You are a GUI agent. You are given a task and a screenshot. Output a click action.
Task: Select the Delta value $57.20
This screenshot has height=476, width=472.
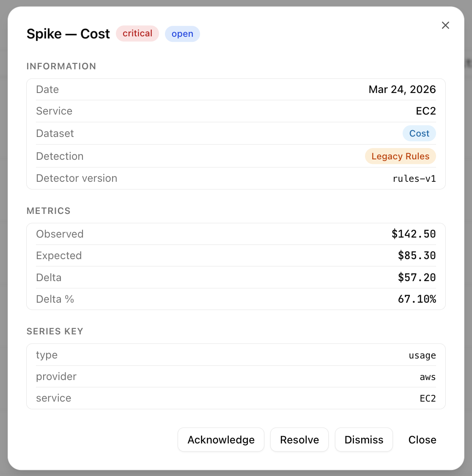click(417, 278)
